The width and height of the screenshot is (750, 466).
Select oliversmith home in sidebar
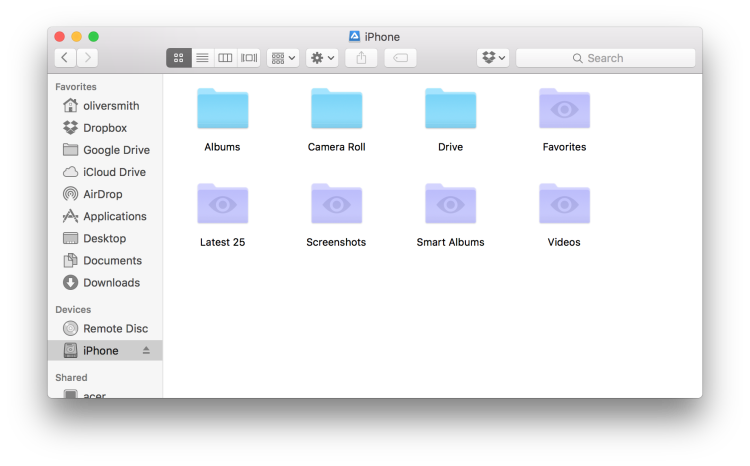click(x=105, y=106)
